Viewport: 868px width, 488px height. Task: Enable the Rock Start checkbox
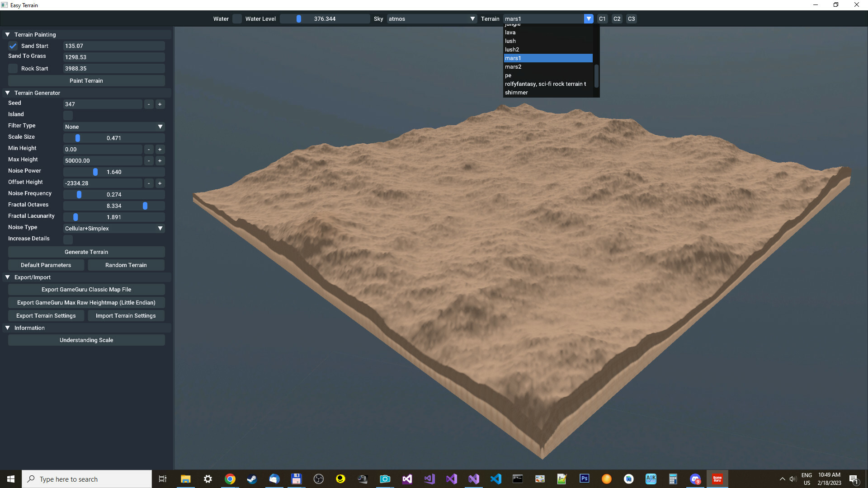click(x=13, y=68)
